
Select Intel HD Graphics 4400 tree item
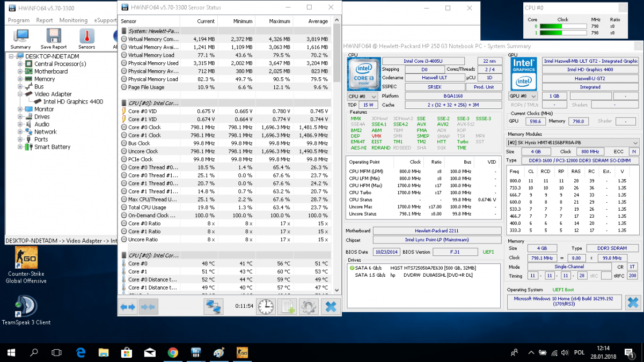tap(73, 101)
